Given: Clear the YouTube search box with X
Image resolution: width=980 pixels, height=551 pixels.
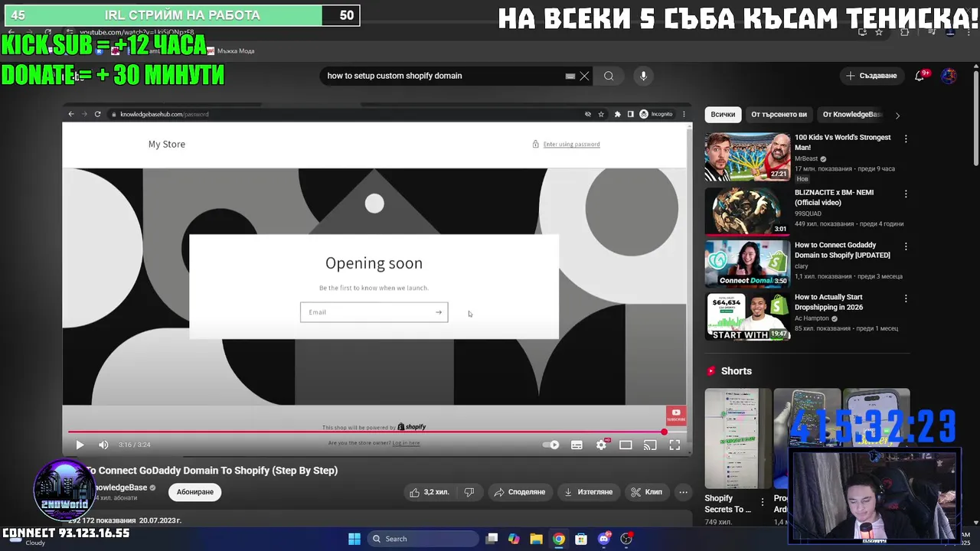Looking at the screenshot, I should pos(584,76).
